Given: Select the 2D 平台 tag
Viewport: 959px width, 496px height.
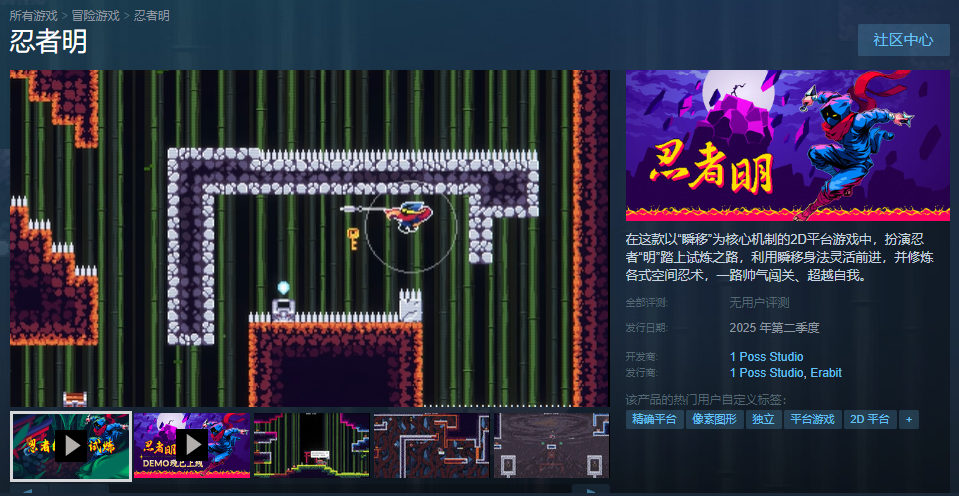Looking at the screenshot, I should 870,420.
